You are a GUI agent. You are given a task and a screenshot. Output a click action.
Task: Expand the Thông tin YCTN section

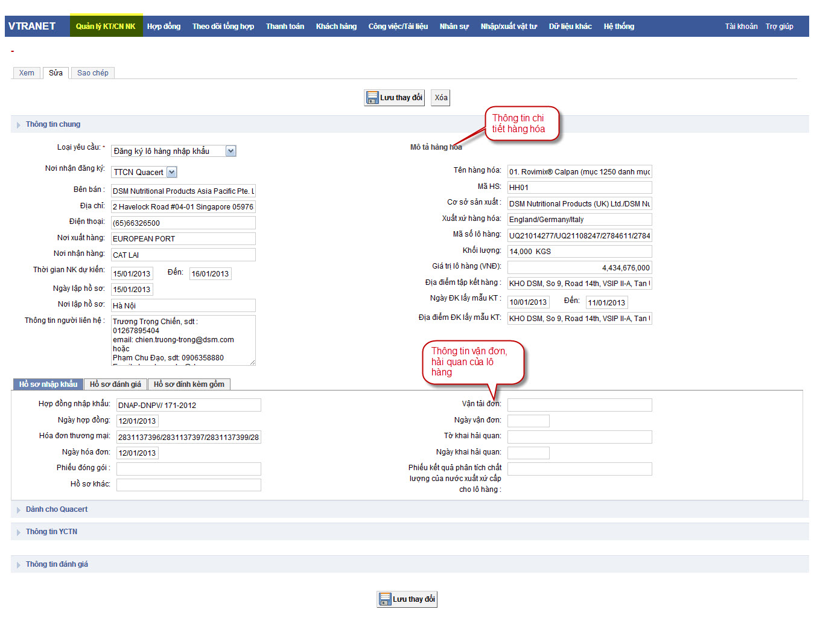pos(51,532)
